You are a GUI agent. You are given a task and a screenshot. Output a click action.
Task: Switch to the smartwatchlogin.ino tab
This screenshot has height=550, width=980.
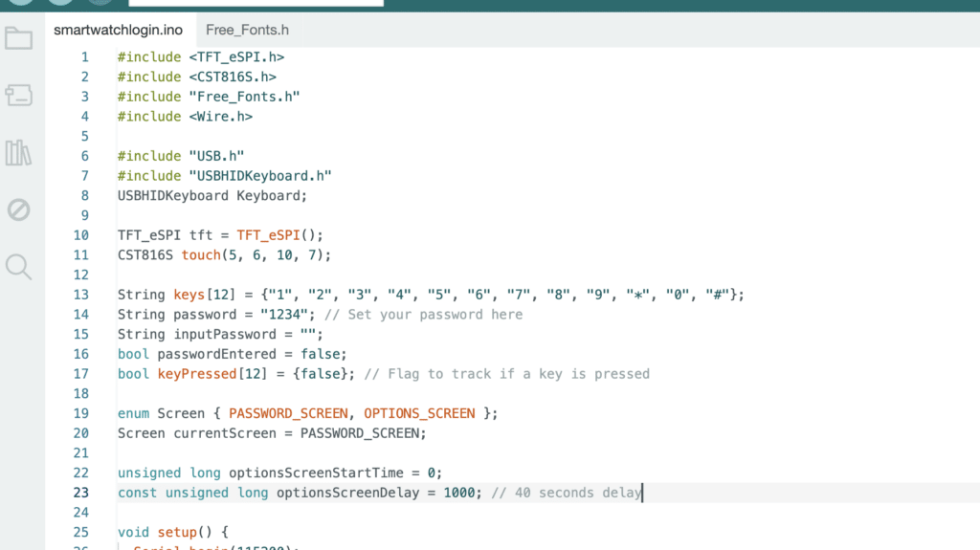click(x=118, y=30)
